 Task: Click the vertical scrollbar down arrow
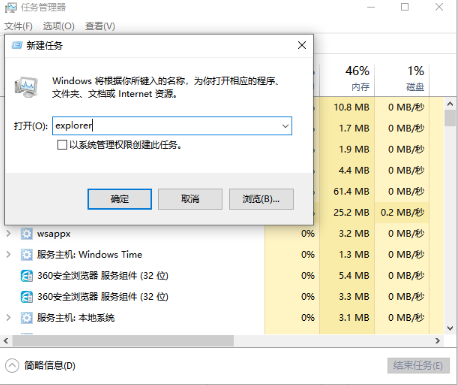pyautogui.click(x=450, y=328)
